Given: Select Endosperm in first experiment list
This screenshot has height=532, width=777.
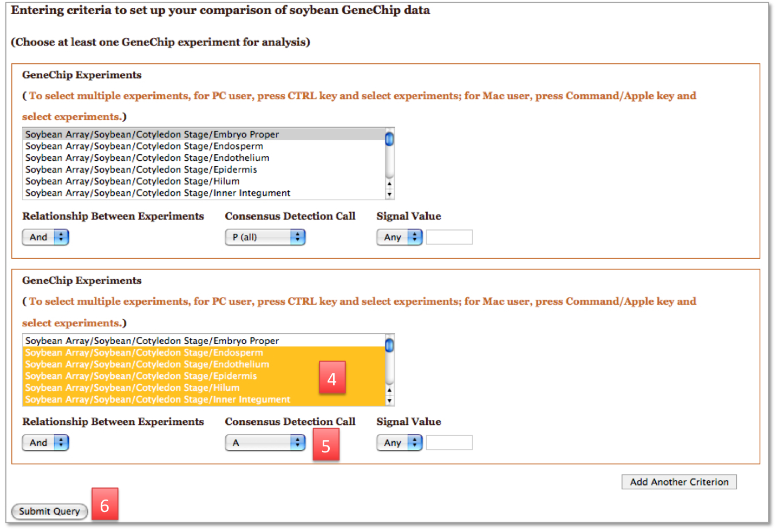Looking at the screenshot, I should point(204,146).
